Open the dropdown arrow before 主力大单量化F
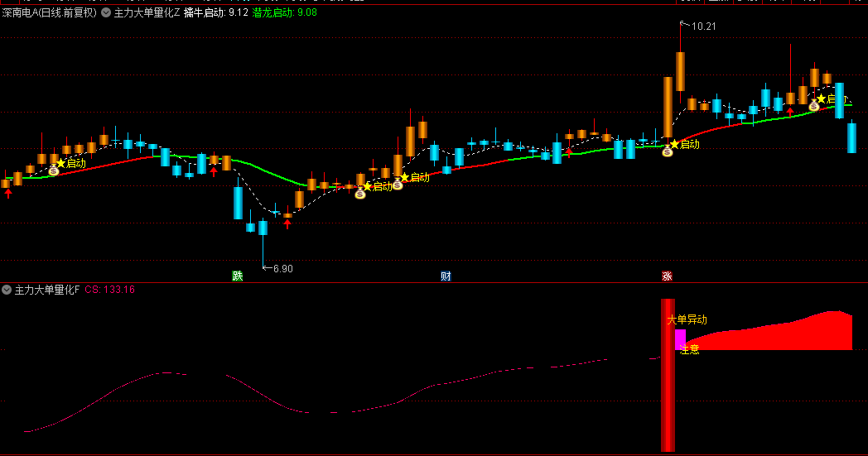 pyautogui.click(x=6, y=290)
